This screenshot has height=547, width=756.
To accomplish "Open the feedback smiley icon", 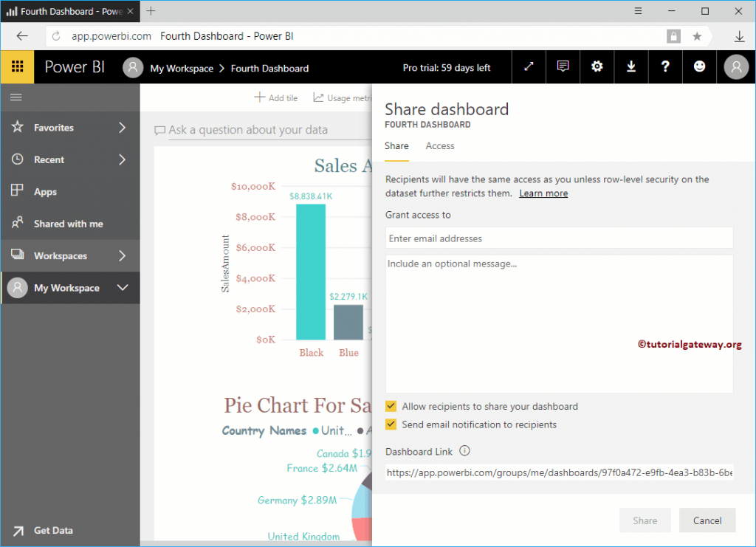I will 699,66.
